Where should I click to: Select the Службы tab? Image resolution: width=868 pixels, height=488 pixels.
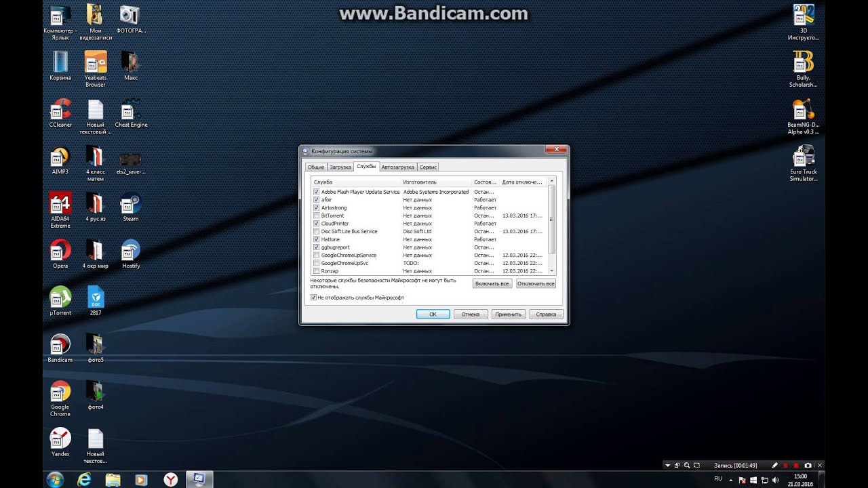[x=366, y=166]
